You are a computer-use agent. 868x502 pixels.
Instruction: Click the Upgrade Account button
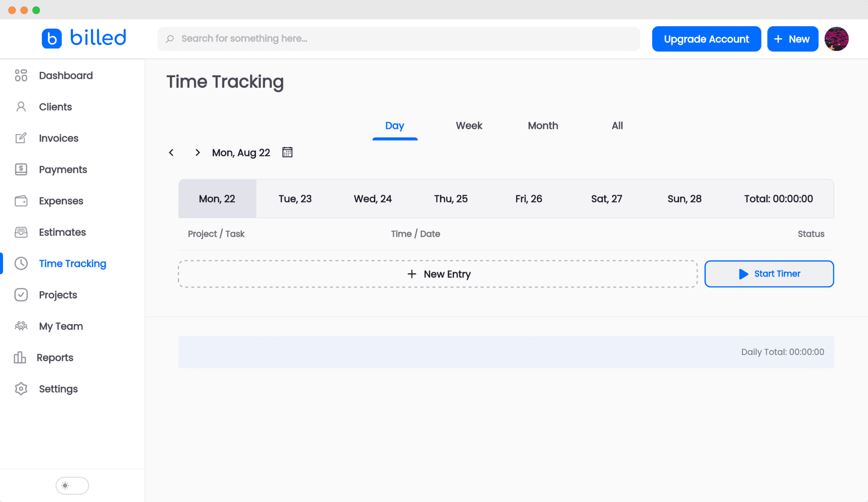[x=706, y=39]
